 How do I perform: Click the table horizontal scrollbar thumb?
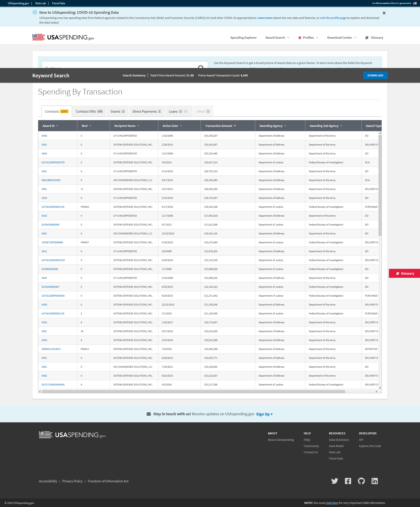[194, 392]
